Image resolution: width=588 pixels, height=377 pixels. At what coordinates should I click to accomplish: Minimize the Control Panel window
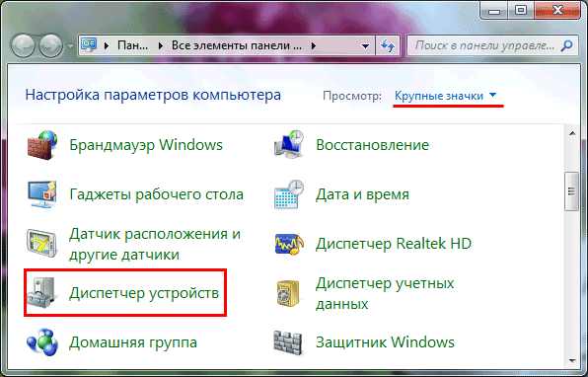(494, 11)
